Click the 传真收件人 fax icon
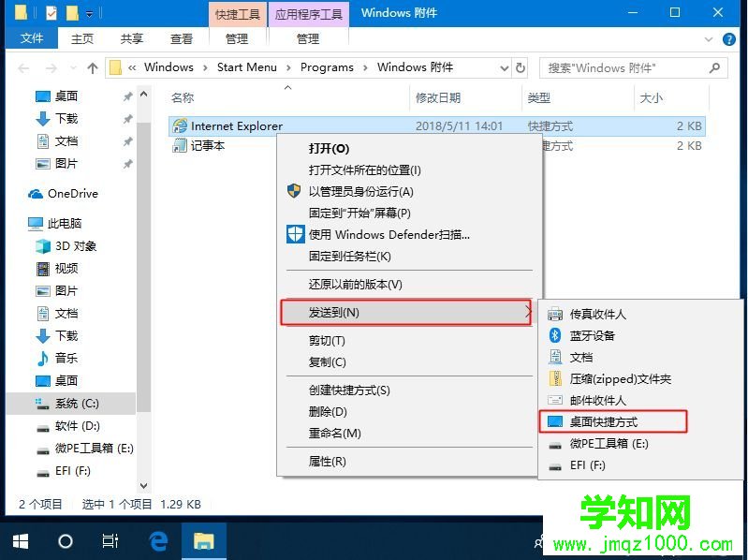 (555, 315)
